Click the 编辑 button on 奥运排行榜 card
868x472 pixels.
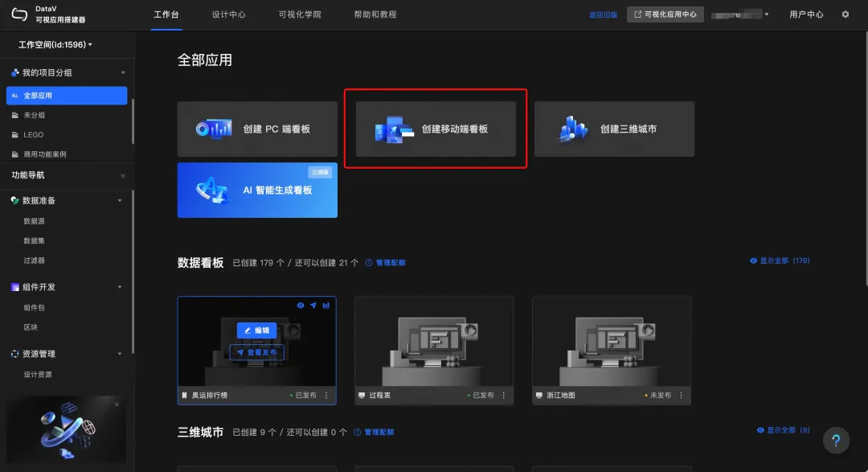coord(257,330)
